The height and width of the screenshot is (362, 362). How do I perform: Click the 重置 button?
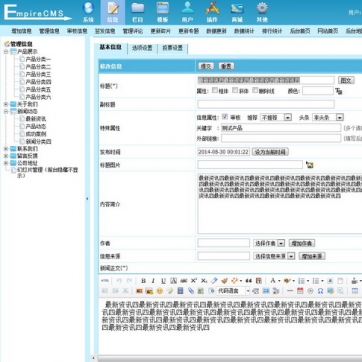(226, 66)
